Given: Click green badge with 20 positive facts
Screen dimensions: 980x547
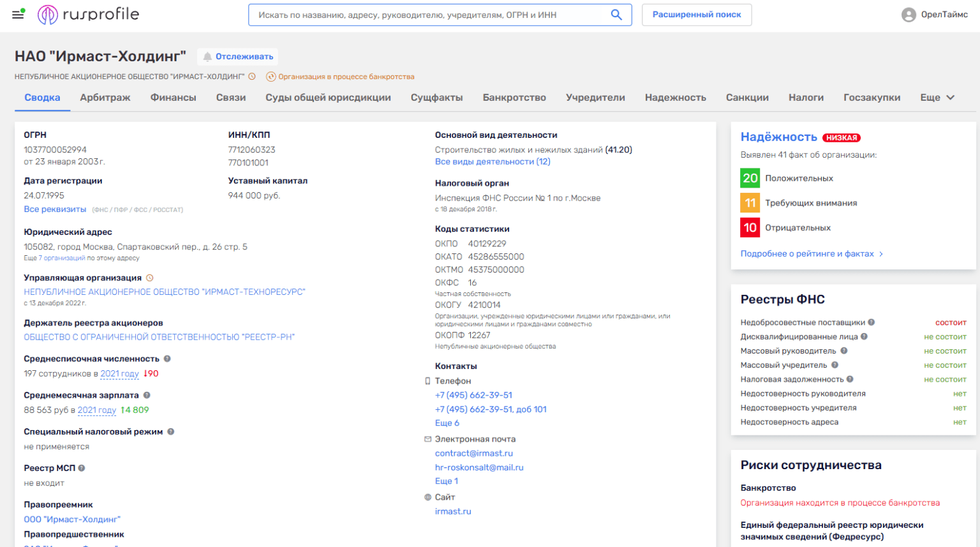Looking at the screenshot, I should click(750, 178).
